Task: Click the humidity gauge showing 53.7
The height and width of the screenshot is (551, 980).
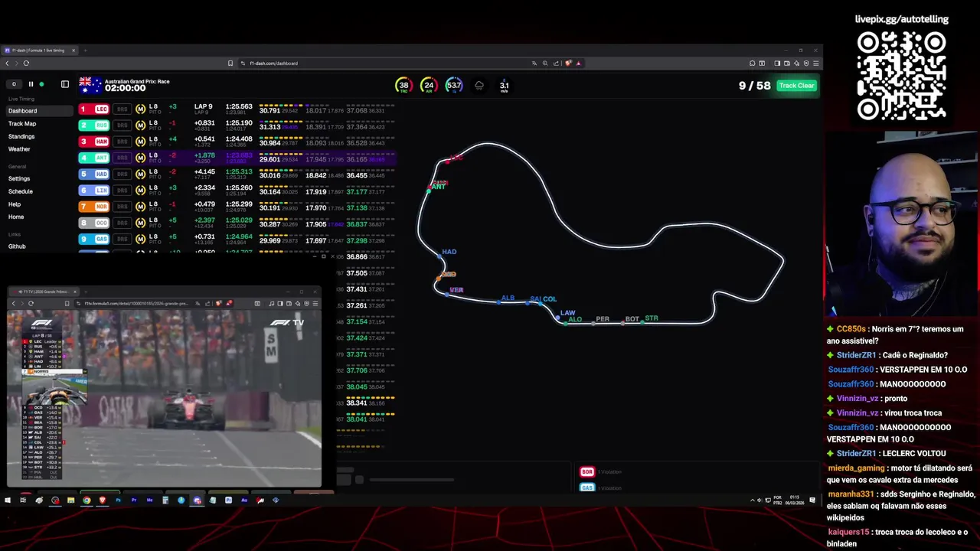Action: point(454,86)
